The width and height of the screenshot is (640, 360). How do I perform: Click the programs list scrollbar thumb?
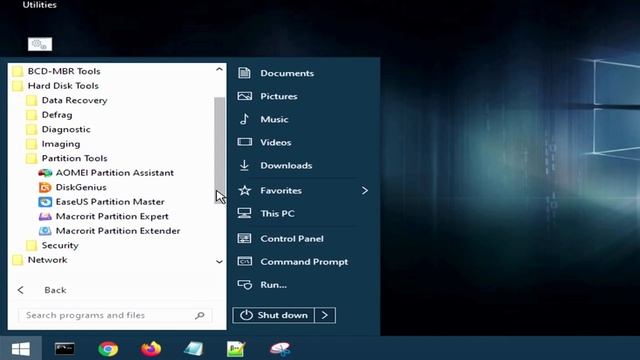[x=219, y=150]
